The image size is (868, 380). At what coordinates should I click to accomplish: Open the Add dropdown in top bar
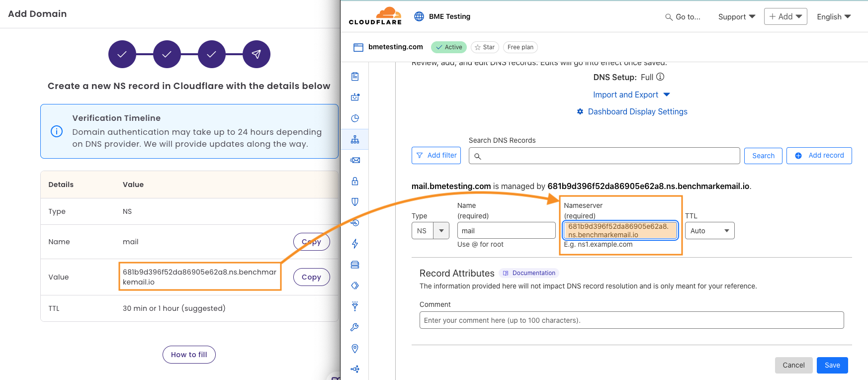coord(785,16)
